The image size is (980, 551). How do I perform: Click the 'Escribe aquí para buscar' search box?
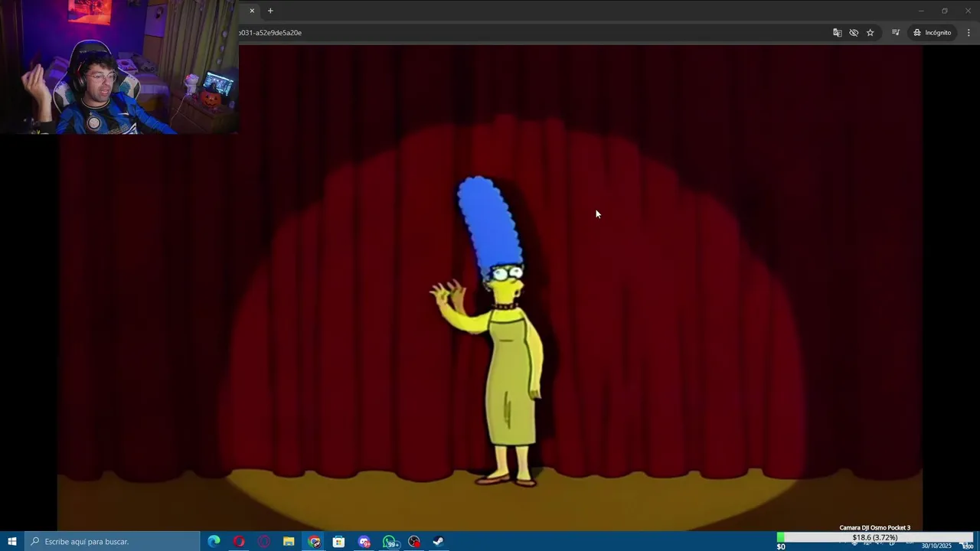pos(113,541)
